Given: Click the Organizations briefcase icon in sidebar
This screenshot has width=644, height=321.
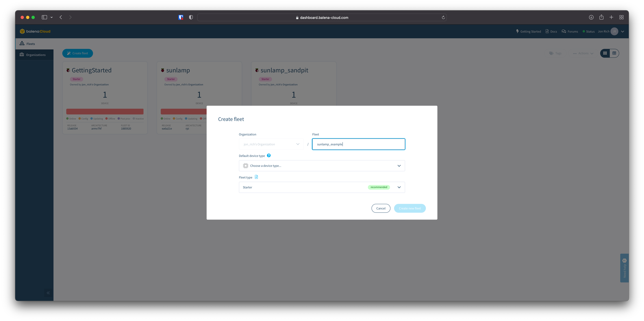Looking at the screenshot, I should [22, 54].
